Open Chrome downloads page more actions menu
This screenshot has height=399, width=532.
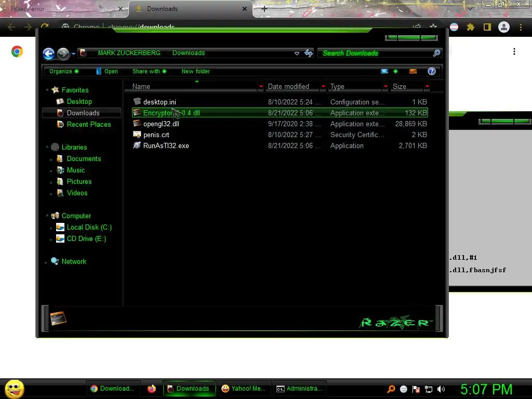514,51
